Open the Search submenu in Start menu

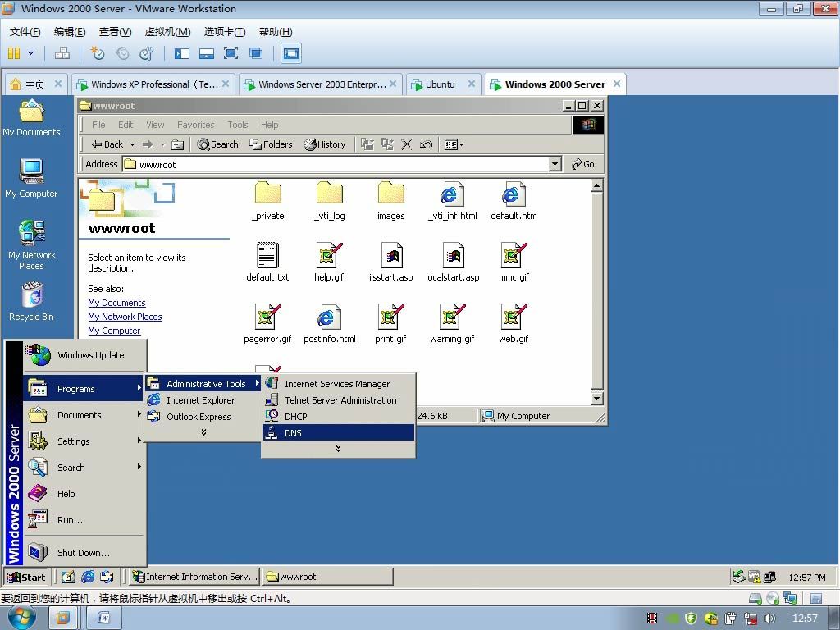(x=84, y=467)
